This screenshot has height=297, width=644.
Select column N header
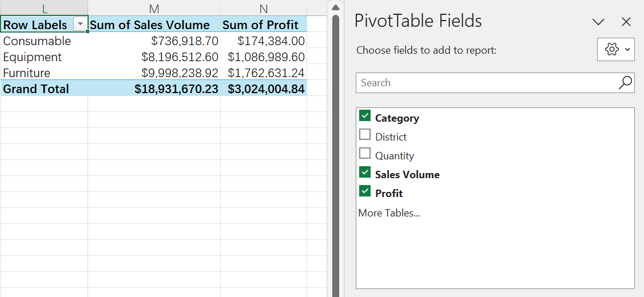[264, 8]
